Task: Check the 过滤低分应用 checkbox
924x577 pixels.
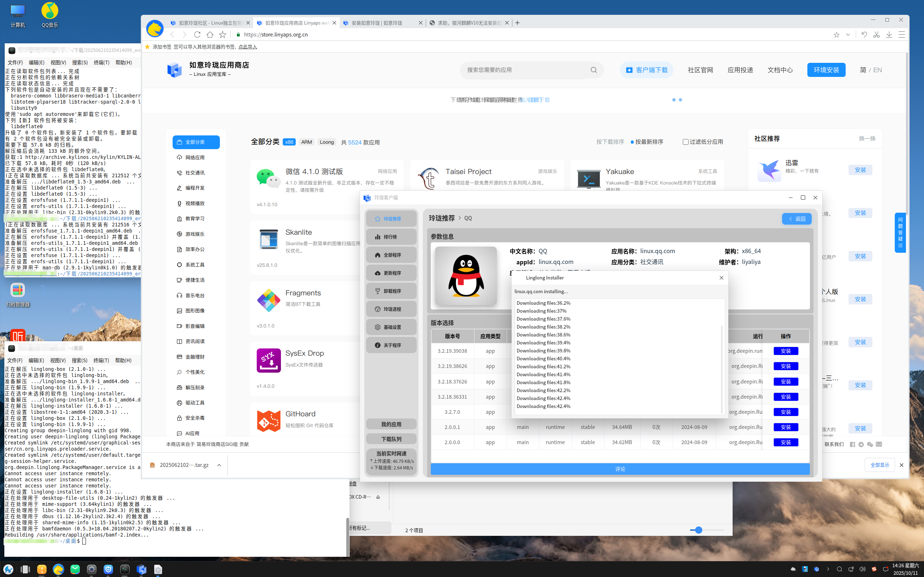Action: pos(685,142)
